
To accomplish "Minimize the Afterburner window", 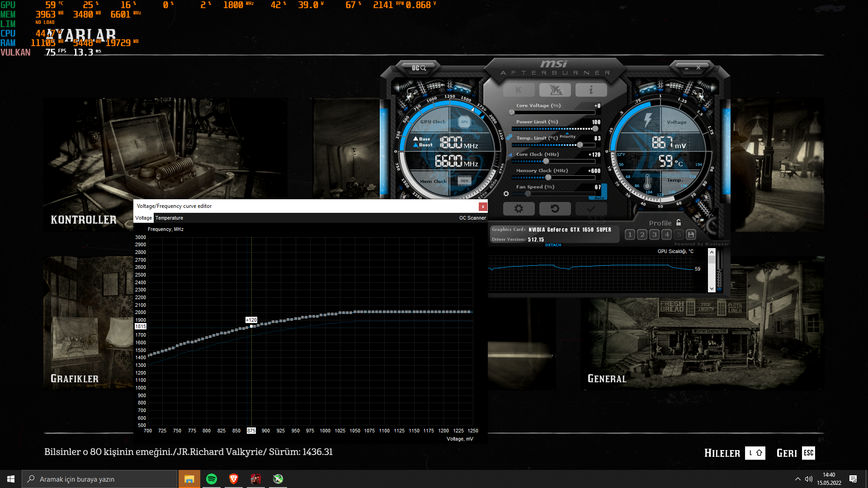I will [686, 68].
